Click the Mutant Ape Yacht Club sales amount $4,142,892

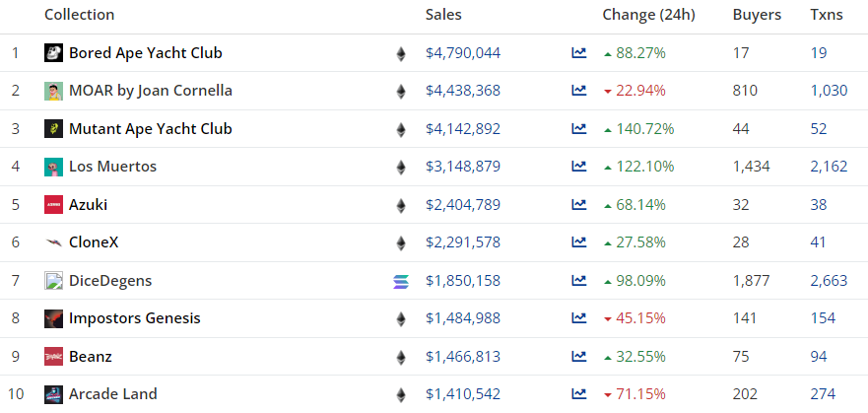tap(463, 129)
